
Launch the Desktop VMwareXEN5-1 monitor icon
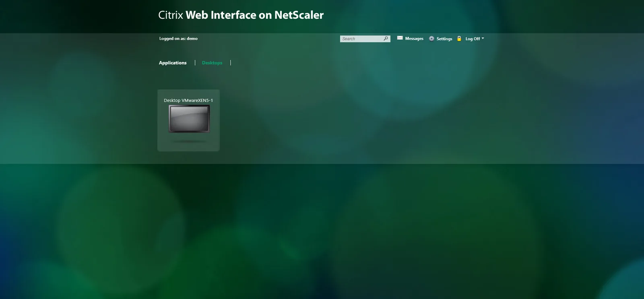pos(189,119)
